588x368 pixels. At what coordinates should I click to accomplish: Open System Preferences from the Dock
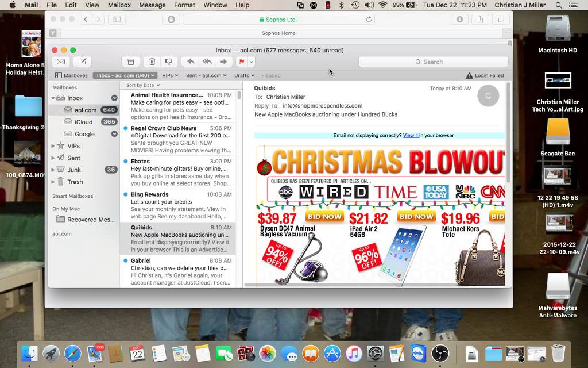(375, 354)
